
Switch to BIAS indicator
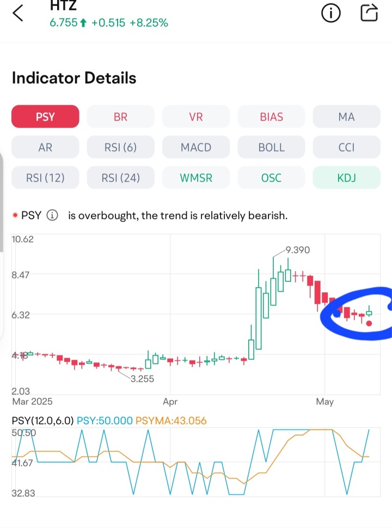click(x=271, y=117)
